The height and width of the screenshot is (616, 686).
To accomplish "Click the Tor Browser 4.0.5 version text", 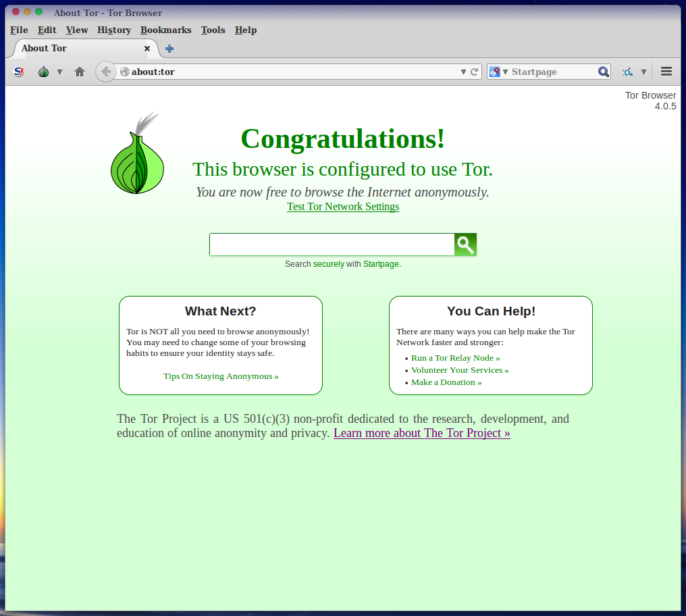I will tap(651, 101).
